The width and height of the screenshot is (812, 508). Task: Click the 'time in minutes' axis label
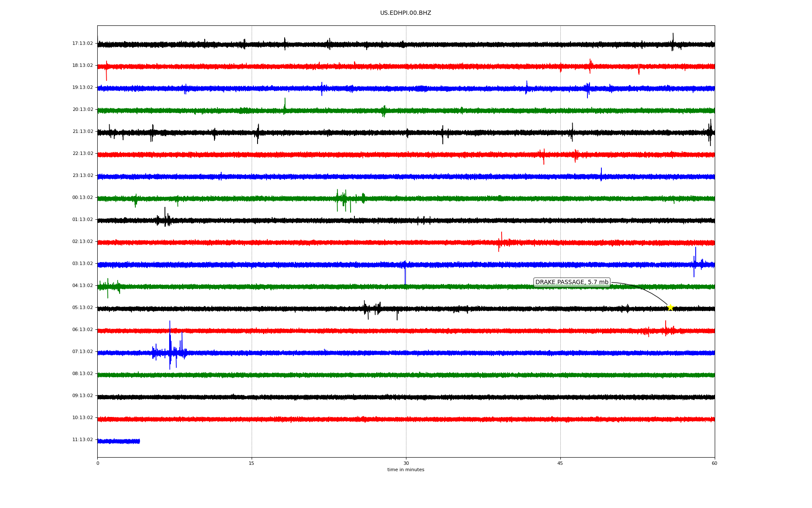[x=406, y=469]
